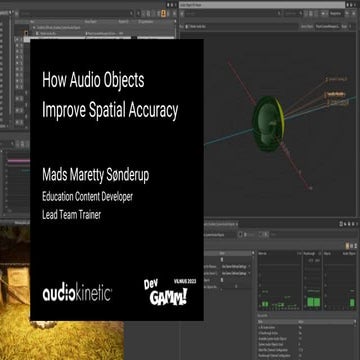
Task: Select the green listener head in 3D viewer
Action: 268,123
